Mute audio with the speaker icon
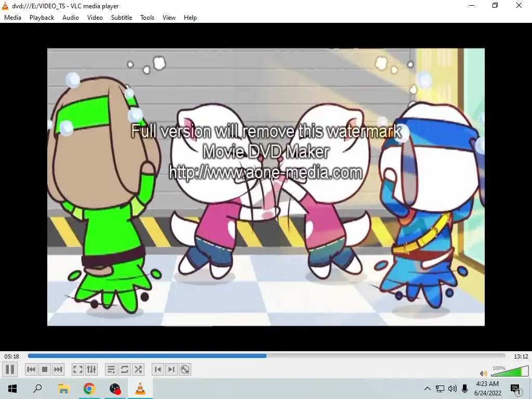 [484, 373]
